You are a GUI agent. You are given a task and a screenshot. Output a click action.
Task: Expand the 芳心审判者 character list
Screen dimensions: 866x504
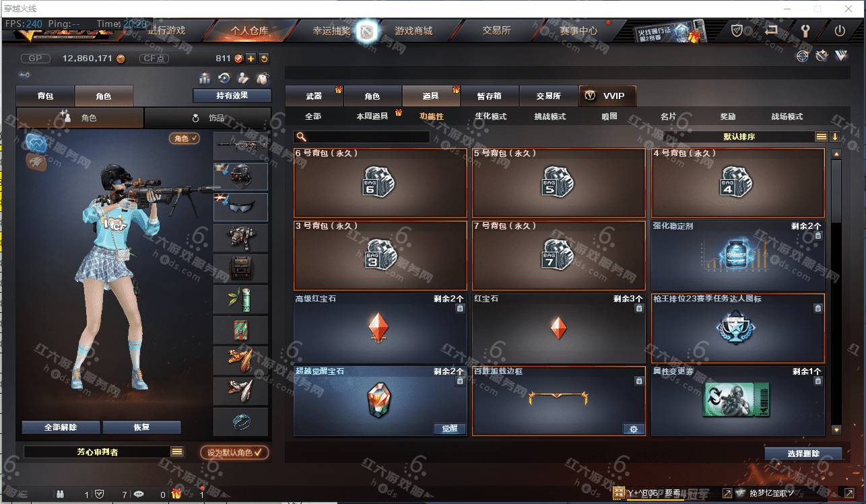pyautogui.click(x=177, y=452)
